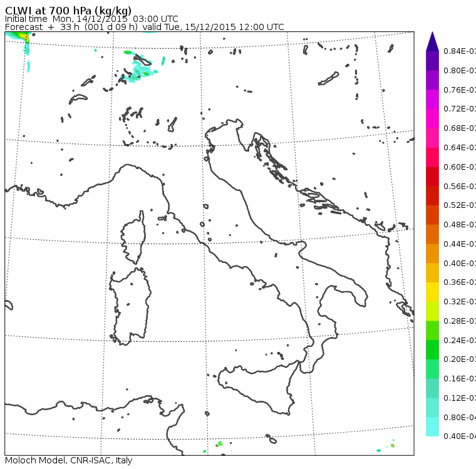Click the 0.20E-03 colorbar label
Screen dimensions: 476x469
pos(460,359)
